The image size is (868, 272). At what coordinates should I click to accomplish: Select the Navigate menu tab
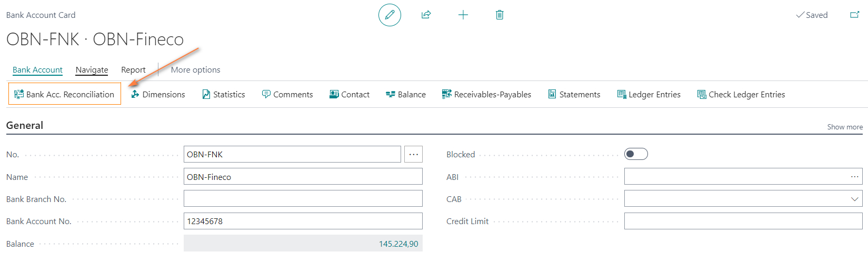click(x=92, y=69)
